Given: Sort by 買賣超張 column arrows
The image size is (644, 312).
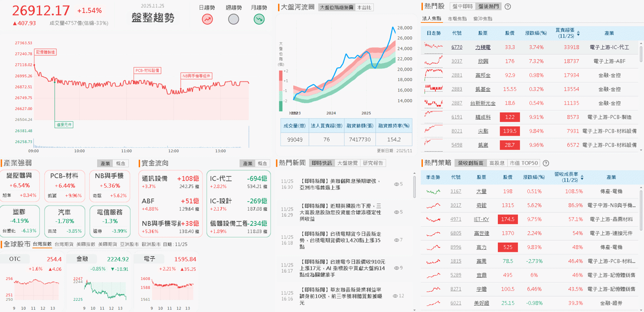Looking at the screenshot, I should [578, 32].
